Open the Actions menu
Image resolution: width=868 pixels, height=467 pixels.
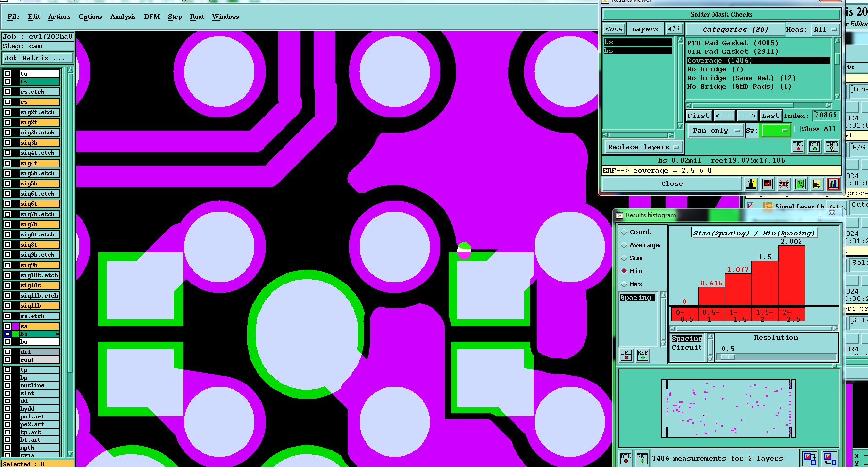tap(59, 17)
